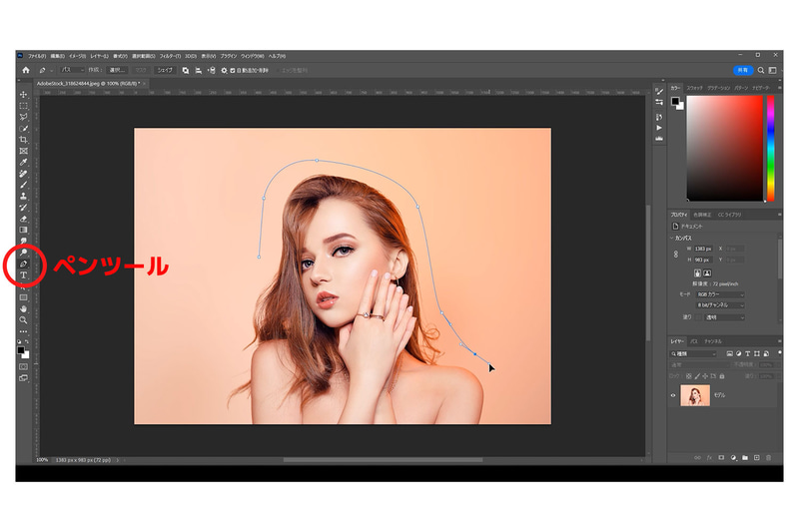Create new adjustment layer icon
The height and width of the screenshot is (532, 799).
tap(733, 458)
